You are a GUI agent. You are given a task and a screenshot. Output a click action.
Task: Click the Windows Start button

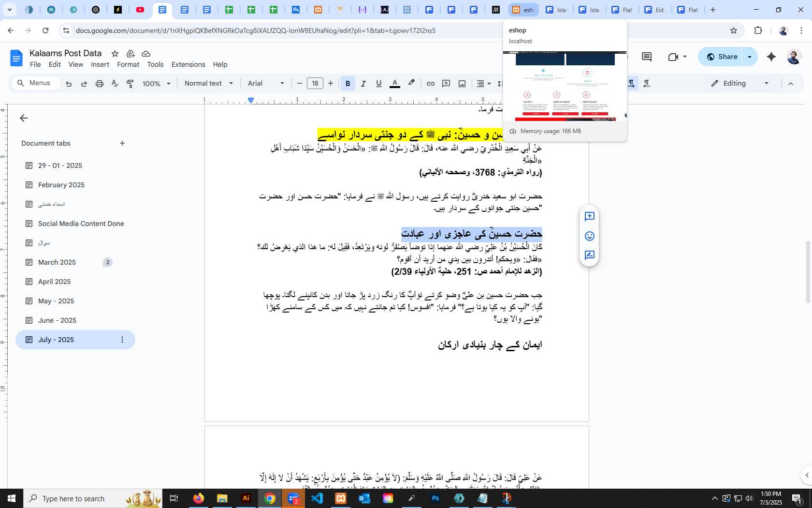point(12,498)
